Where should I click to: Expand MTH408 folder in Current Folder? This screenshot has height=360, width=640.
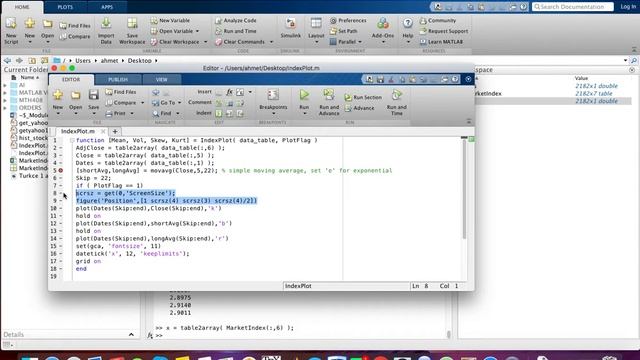[x=5, y=100]
